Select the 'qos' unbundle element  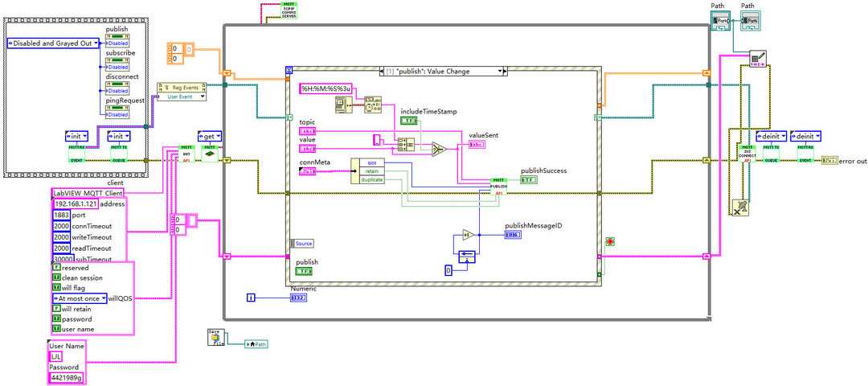[x=372, y=162]
